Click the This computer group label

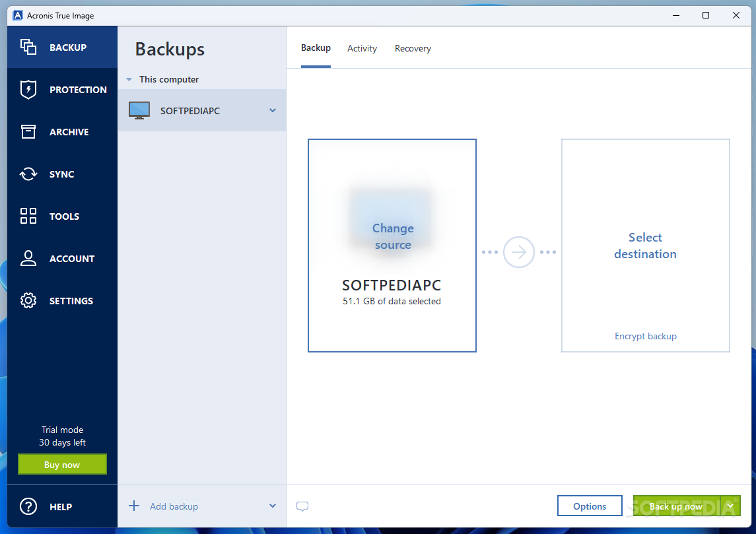(x=169, y=79)
